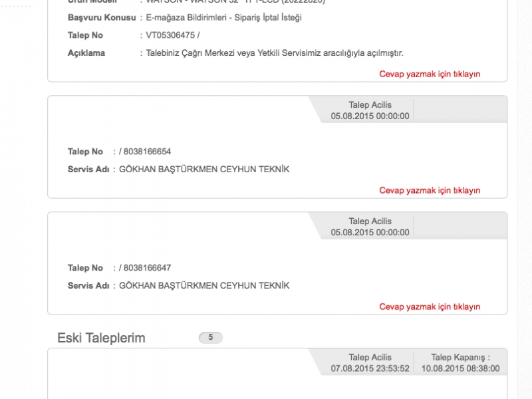Click the vertical scrollbar track on right edge

[525, 199]
